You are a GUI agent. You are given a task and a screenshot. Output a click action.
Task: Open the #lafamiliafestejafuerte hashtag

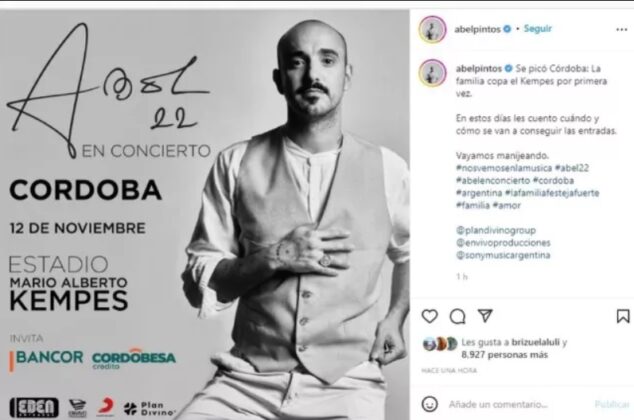coord(552,193)
